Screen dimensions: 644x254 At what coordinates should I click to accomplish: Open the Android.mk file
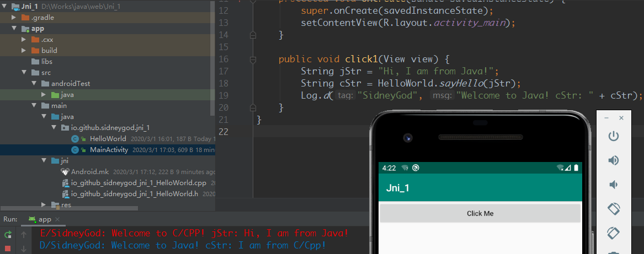91,172
